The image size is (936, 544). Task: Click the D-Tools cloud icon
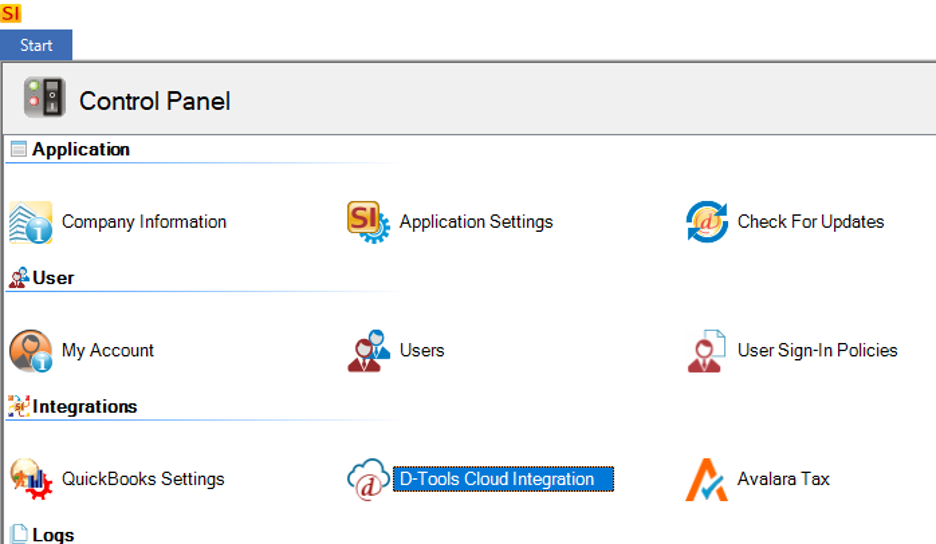pos(368,479)
